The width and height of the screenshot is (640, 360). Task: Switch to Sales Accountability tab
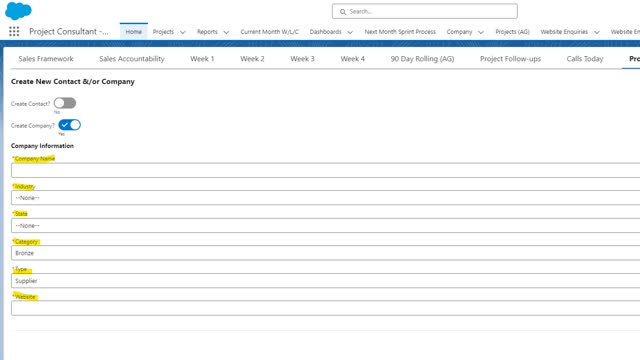(132, 59)
